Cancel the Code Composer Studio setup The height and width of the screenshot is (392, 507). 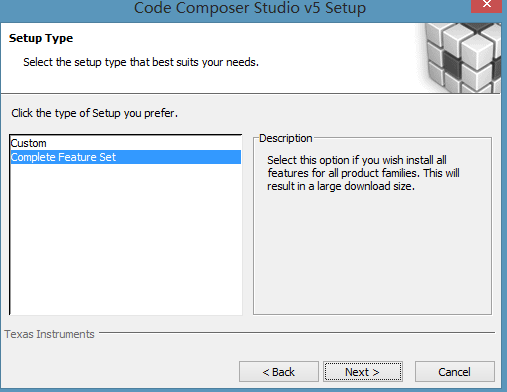pos(455,372)
